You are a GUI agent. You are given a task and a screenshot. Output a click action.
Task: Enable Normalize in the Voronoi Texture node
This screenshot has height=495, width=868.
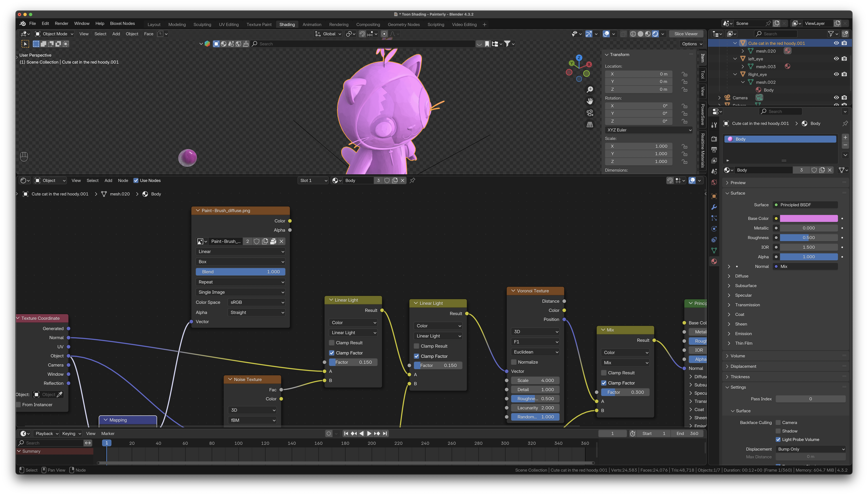[x=514, y=362]
